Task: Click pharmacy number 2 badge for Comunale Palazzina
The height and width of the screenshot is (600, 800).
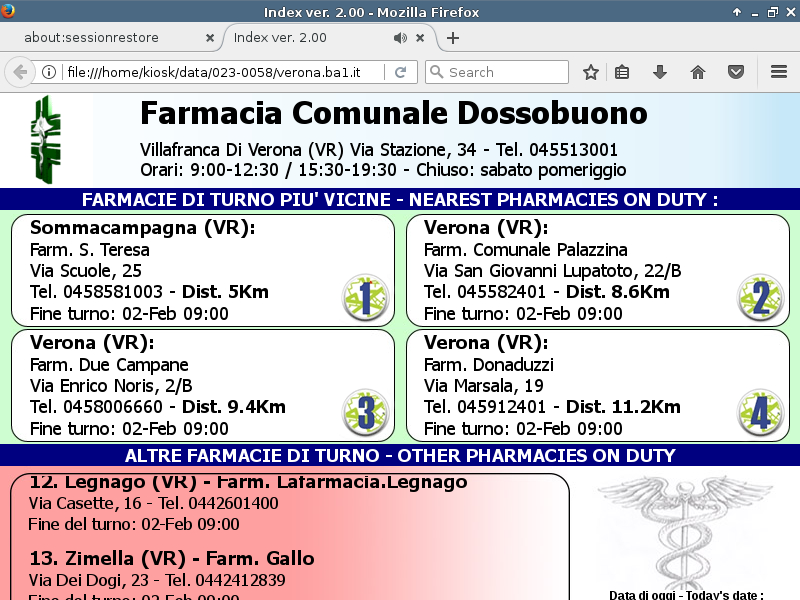Action: (759, 297)
